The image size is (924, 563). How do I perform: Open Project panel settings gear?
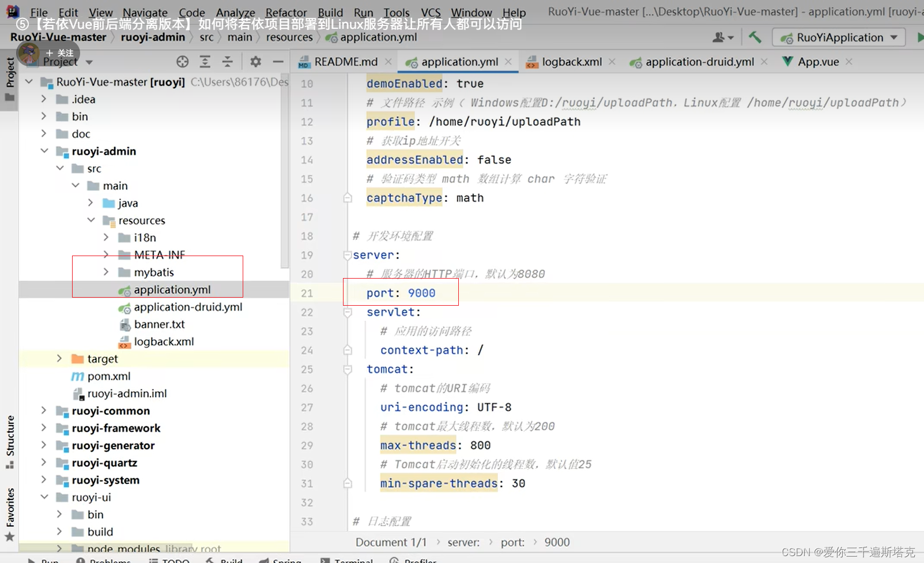coord(255,62)
